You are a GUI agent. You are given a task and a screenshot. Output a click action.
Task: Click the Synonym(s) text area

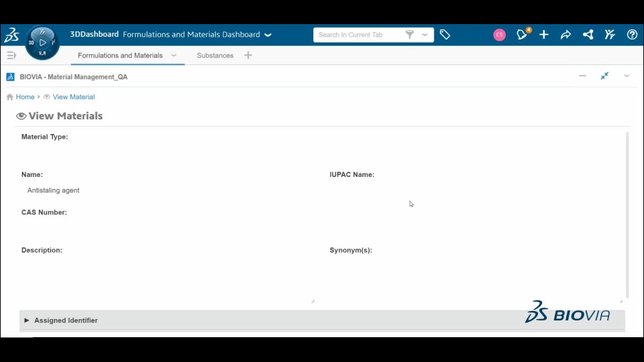(x=476, y=280)
